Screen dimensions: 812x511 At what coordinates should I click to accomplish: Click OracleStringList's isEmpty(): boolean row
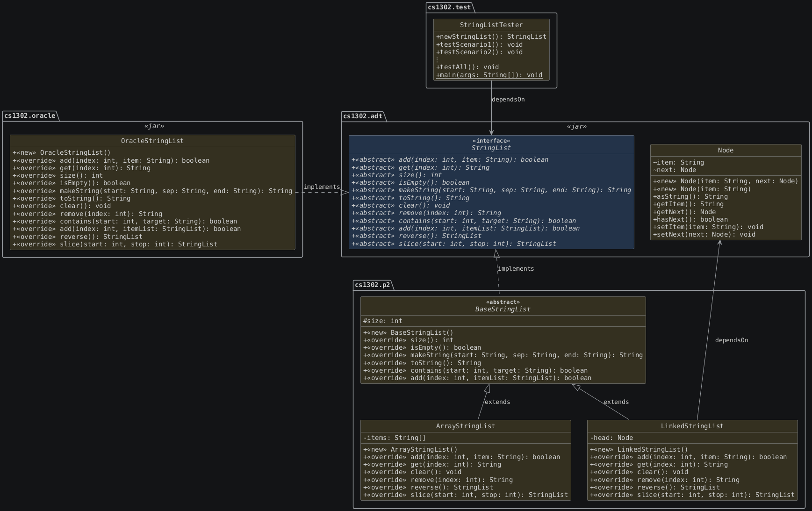click(72, 183)
